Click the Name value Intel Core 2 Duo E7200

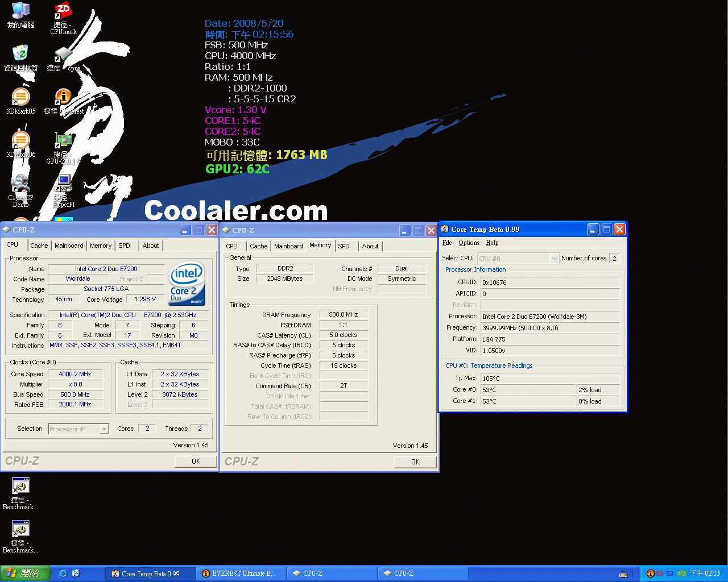pos(106,269)
